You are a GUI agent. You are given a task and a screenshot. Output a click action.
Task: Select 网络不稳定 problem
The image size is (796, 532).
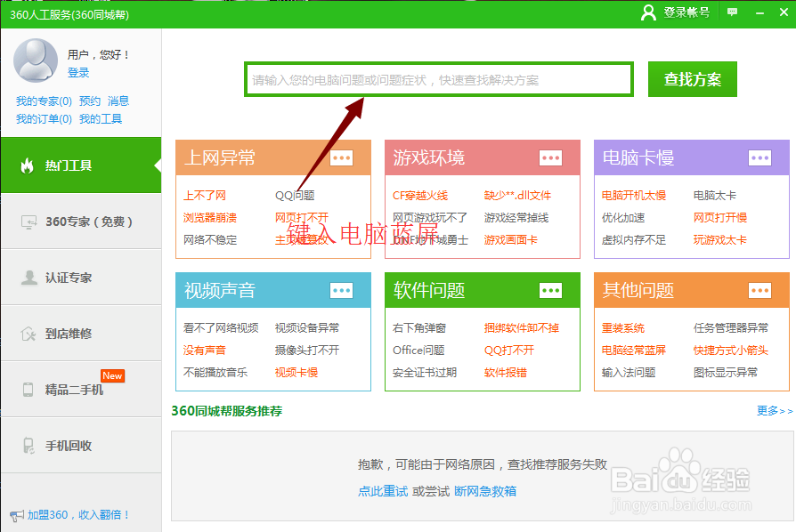(x=210, y=240)
